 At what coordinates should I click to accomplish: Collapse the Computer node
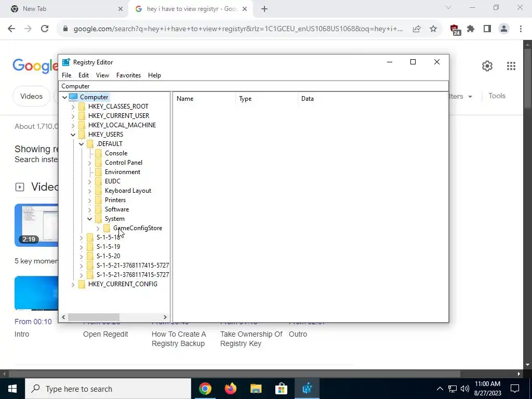tap(64, 97)
